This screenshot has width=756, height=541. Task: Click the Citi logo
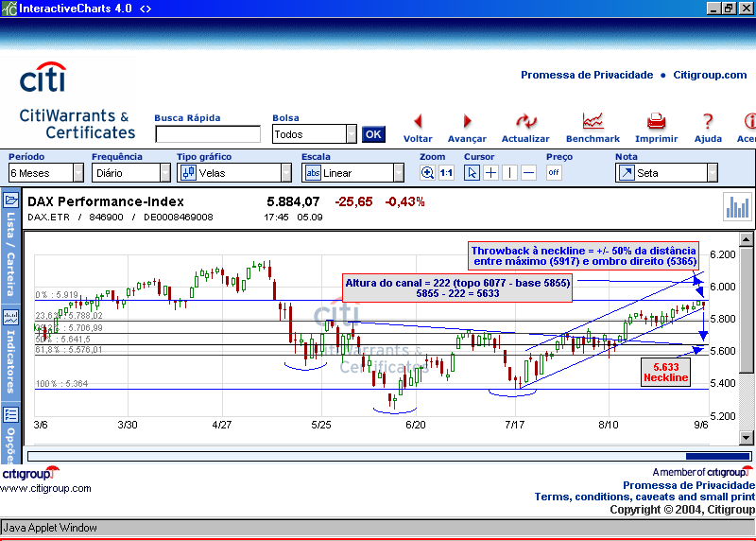pyautogui.click(x=43, y=78)
